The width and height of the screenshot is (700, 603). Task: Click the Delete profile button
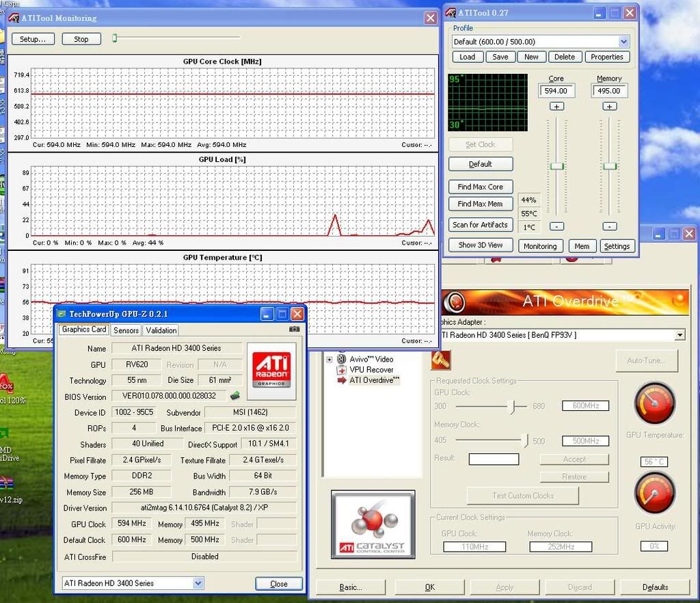click(x=565, y=57)
